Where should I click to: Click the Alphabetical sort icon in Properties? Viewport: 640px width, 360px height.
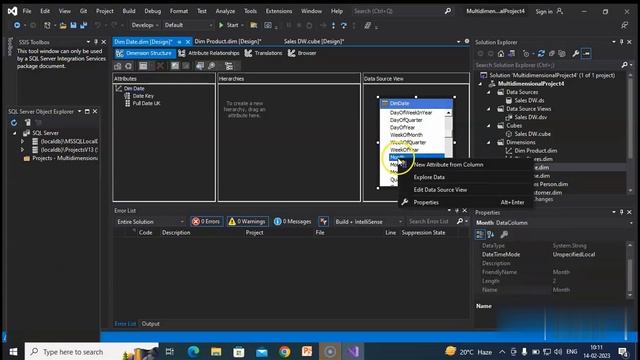[x=491, y=234]
